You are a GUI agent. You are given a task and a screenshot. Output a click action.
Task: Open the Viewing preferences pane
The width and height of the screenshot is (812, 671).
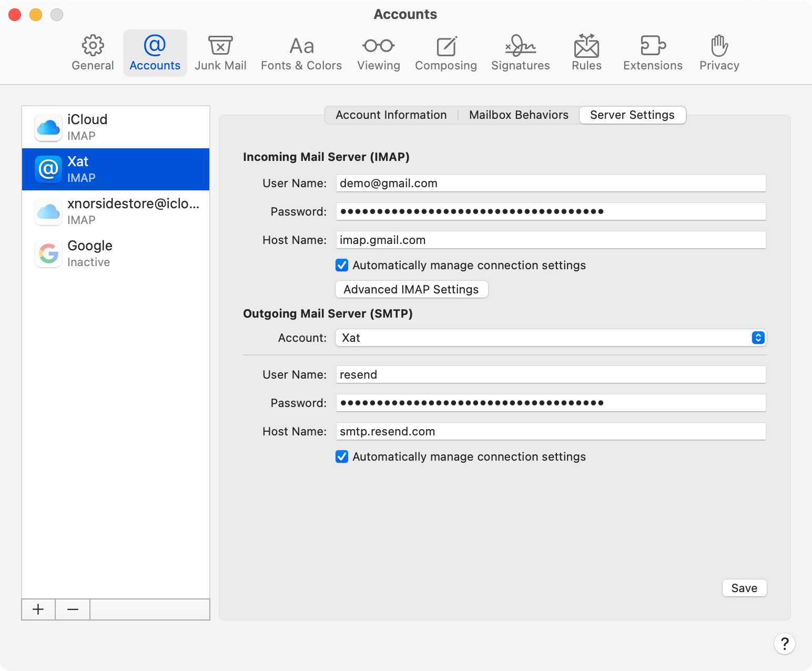[379, 53]
